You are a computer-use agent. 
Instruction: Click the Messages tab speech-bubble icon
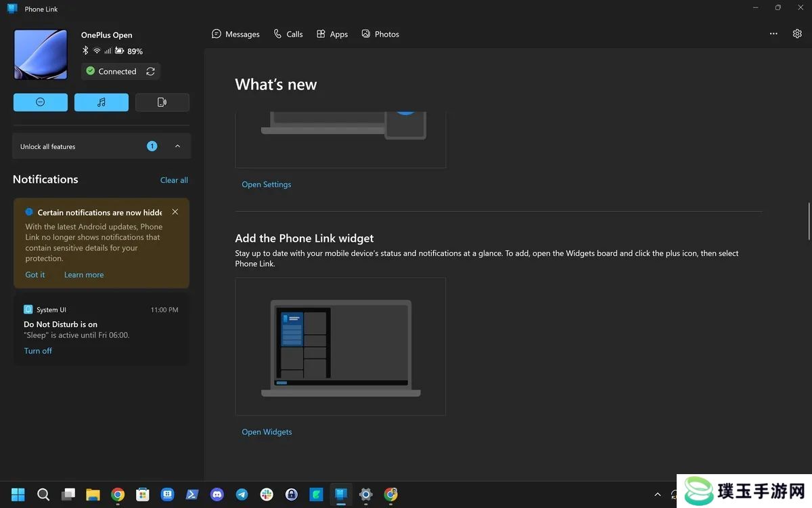click(217, 34)
